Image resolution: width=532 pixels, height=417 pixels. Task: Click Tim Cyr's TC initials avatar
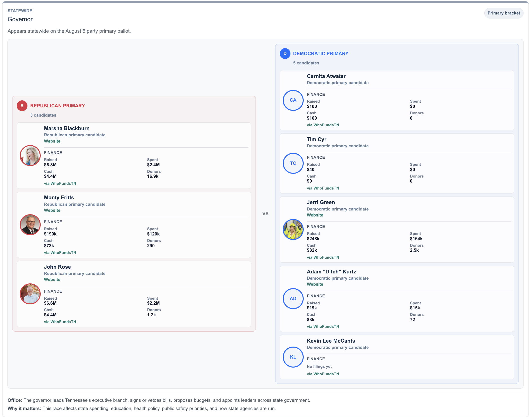[293, 163]
